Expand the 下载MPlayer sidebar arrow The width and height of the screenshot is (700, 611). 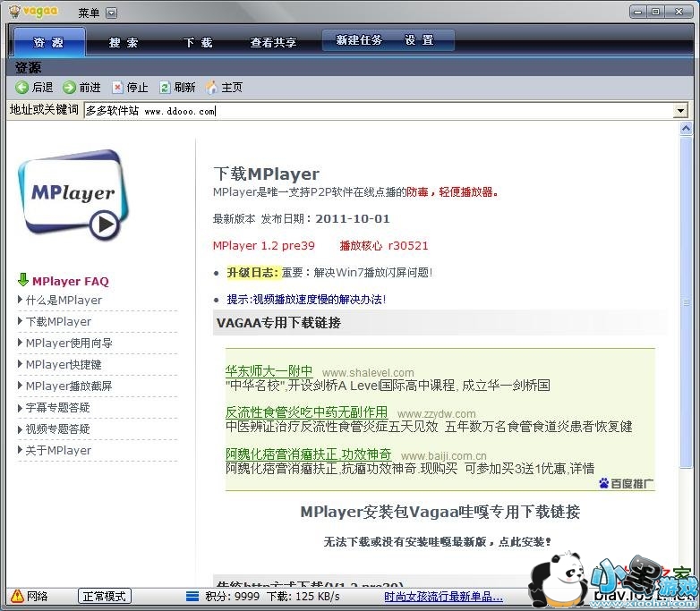20,321
